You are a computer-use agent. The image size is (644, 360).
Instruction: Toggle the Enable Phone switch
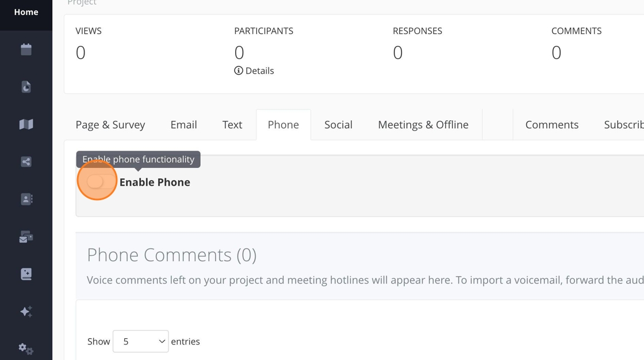pyautogui.click(x=97, y=182)
